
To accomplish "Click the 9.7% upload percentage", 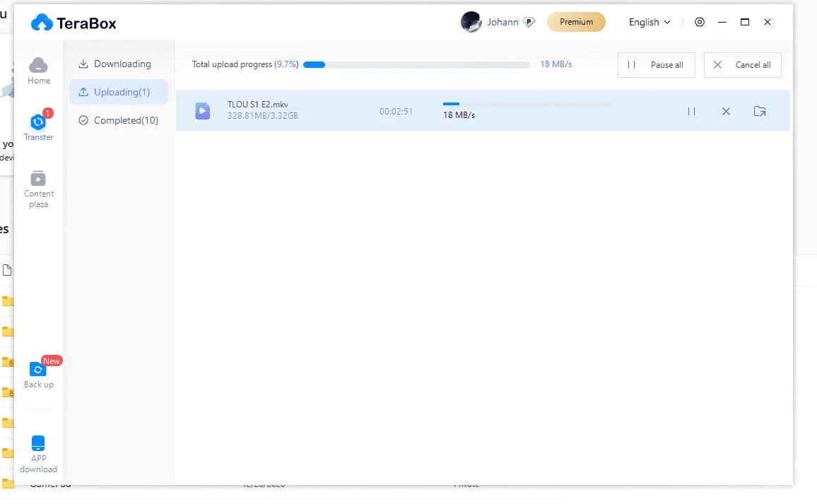I will pyautogui.click(x=286, y=64).
